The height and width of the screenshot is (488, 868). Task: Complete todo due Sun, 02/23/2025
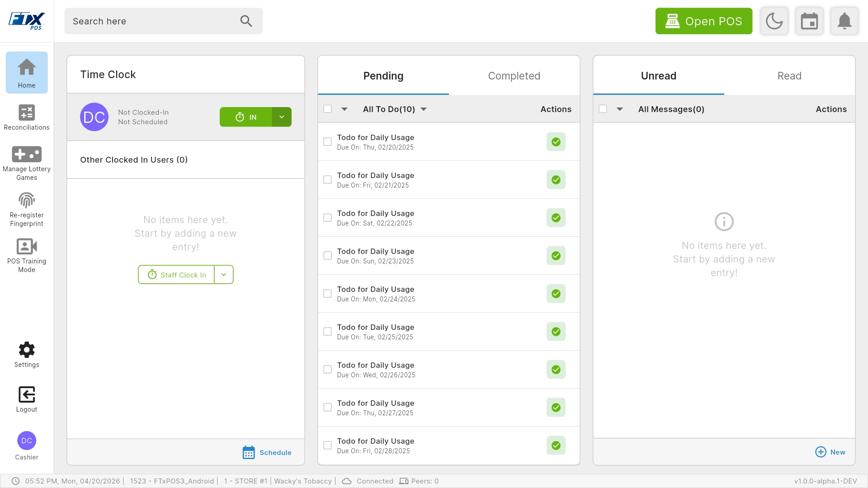tap(556, 256)
